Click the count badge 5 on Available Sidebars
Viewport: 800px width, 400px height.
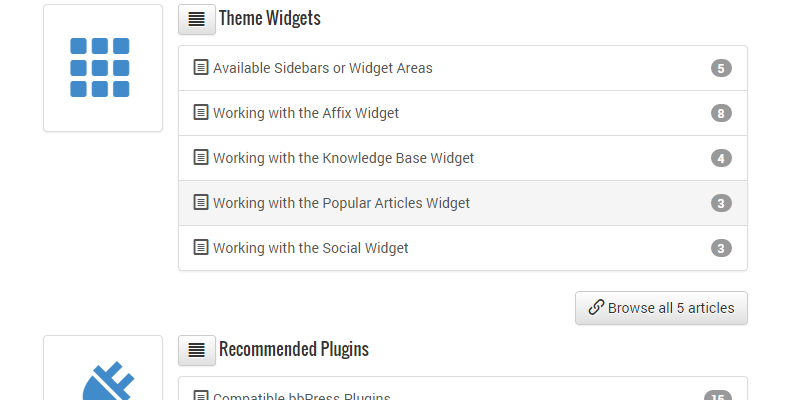click(x=722, y=68)
